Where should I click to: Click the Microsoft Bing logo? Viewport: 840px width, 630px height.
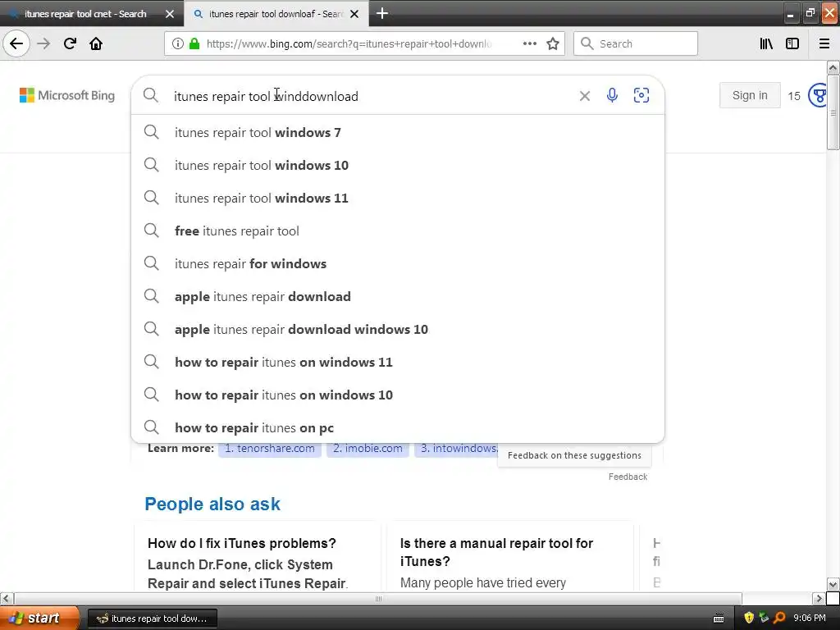(67, 95)
